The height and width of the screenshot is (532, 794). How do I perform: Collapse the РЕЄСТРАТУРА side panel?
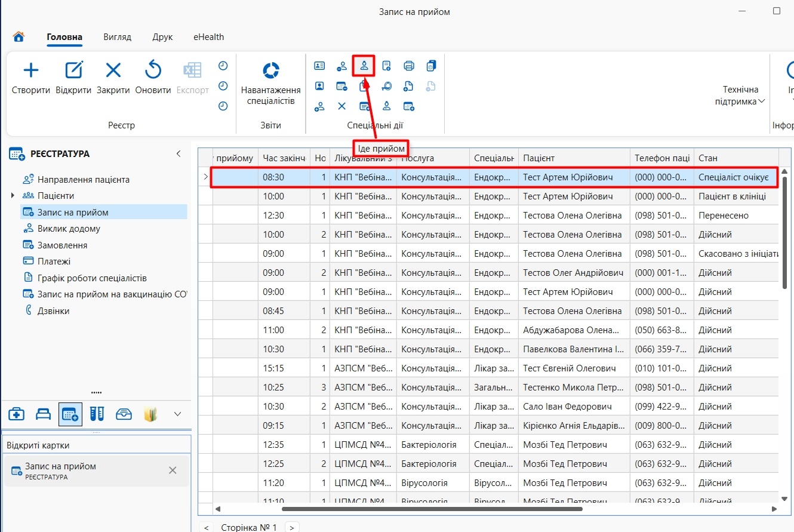179,153
